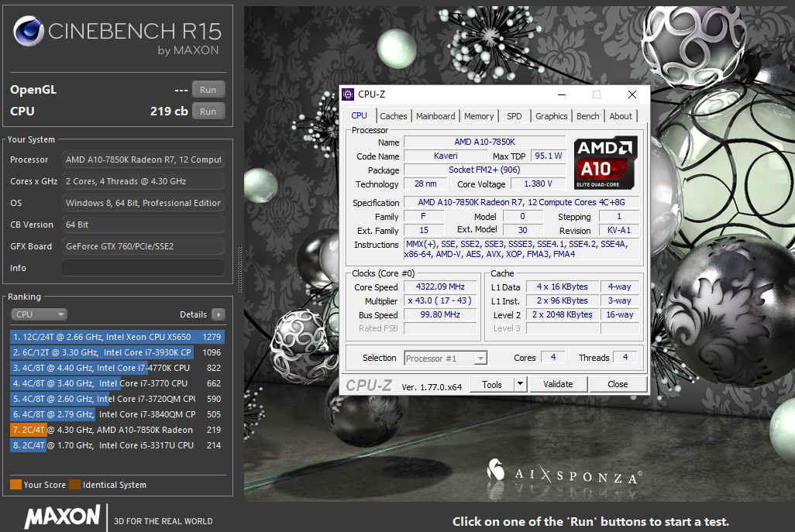Viewport: 795px width, 532px height.
Task: Click the MAXON logo at bottom
Action: tap(62, 517)
